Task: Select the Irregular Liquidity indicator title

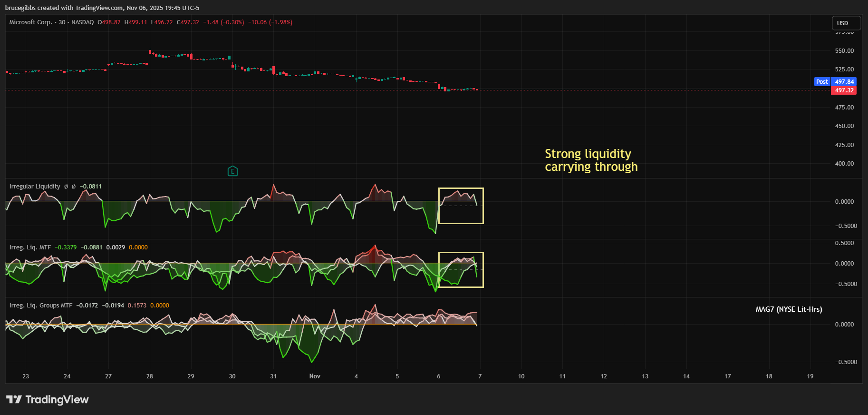Action: pyautogui.click(x=35, y=187)
